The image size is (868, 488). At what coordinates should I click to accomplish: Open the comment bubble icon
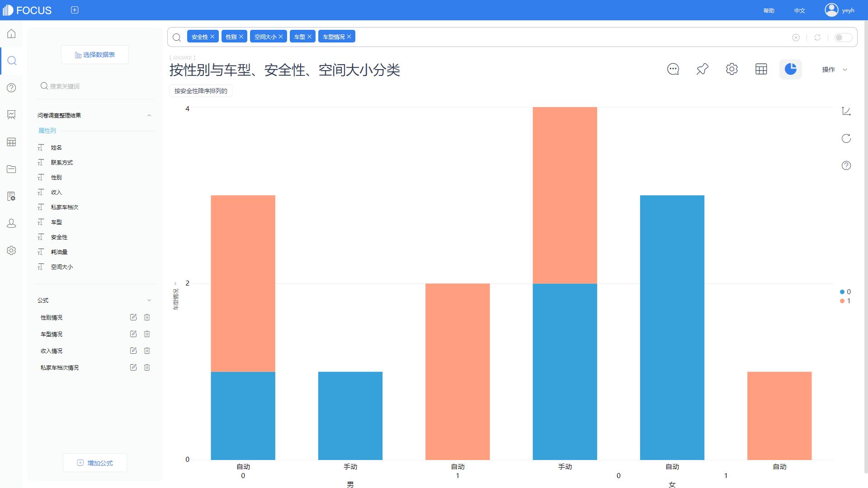[673, 69]
